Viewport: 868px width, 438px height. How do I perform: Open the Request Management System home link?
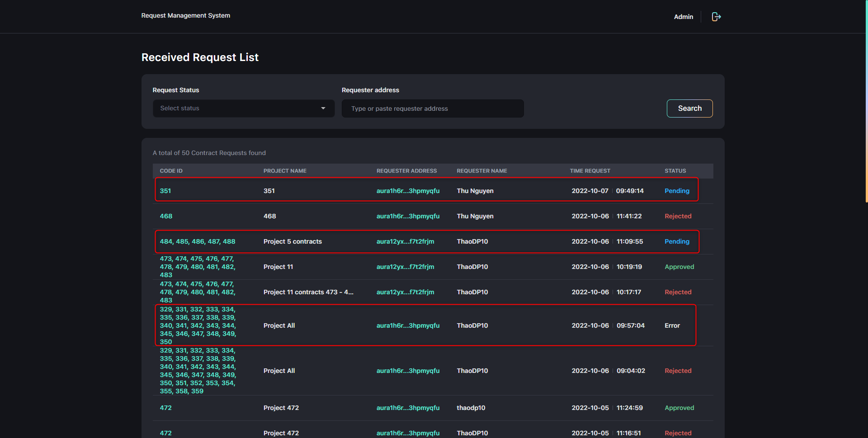(185, 15)
